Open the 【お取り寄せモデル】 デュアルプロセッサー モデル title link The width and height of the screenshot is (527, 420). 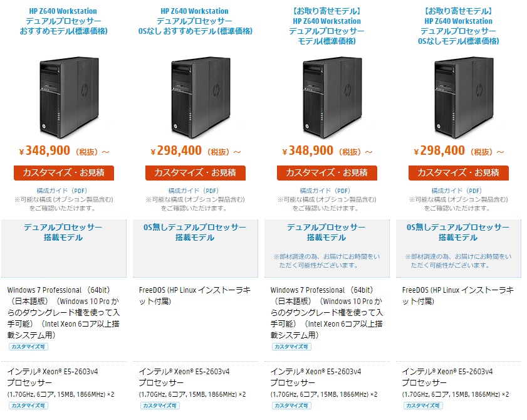(326, 26)
